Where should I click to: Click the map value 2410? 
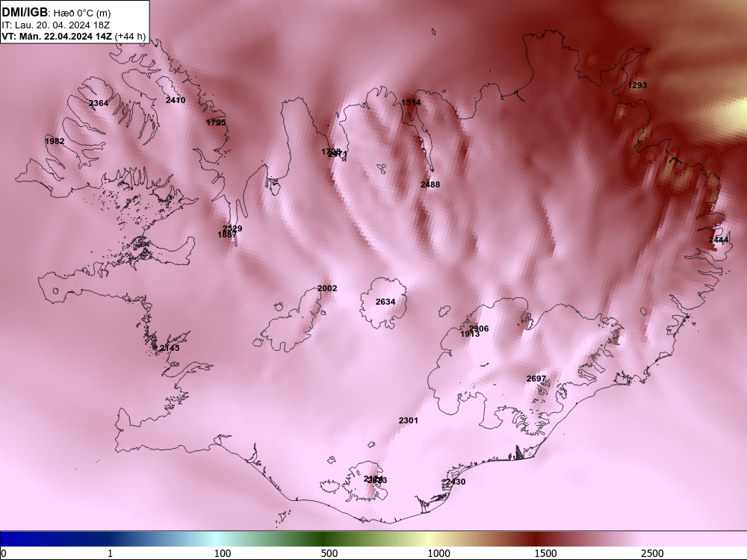[176, 100]
